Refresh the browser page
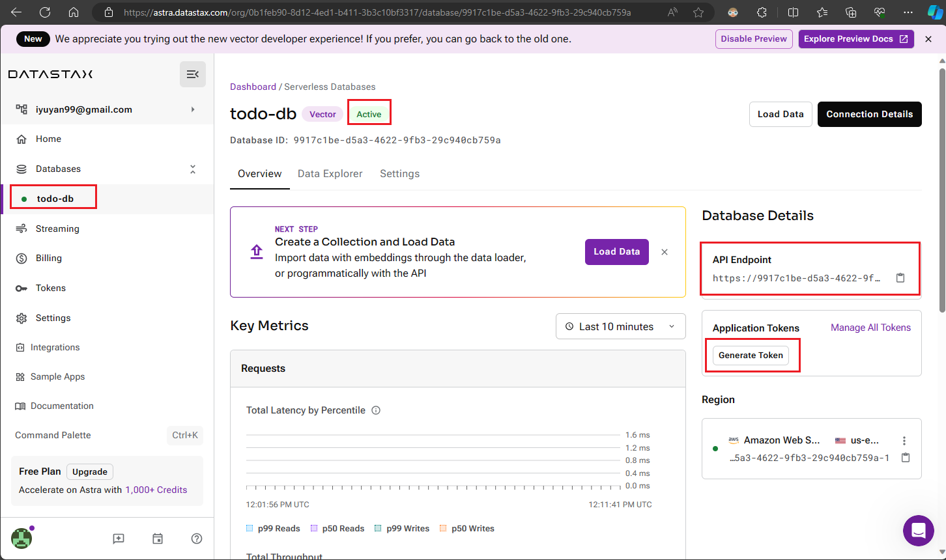Image resolution: width=946 pixels, height=560 pixels. click(45, 12)
